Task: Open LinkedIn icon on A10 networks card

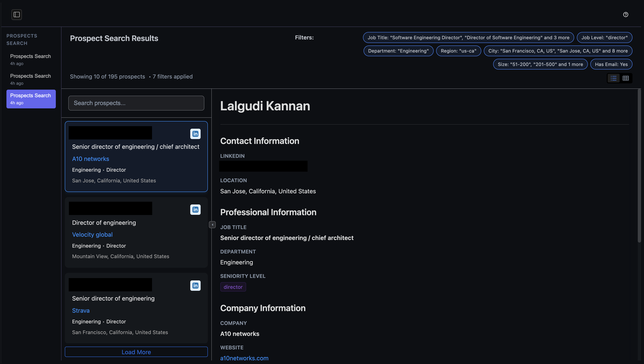Action: (195, 134)
